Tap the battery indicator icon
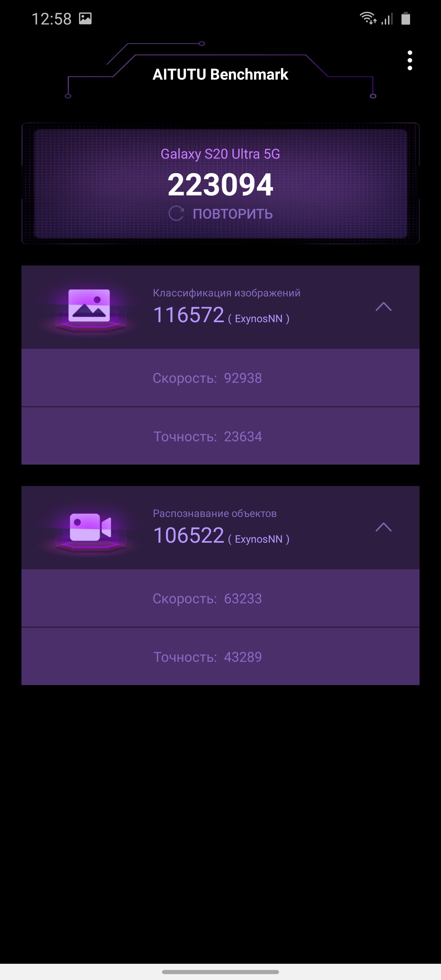The height and width of the screenshot is (980, 441). 405,18
